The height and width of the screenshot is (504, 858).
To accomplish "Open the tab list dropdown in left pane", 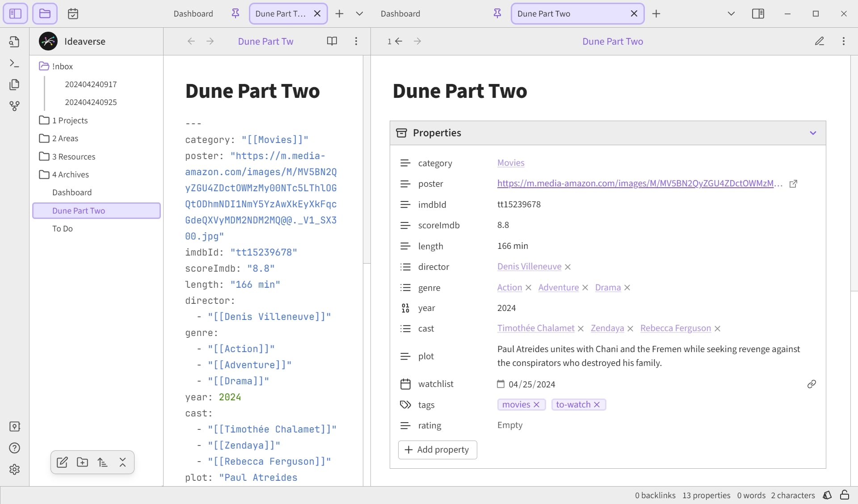I will click(359, 14).
